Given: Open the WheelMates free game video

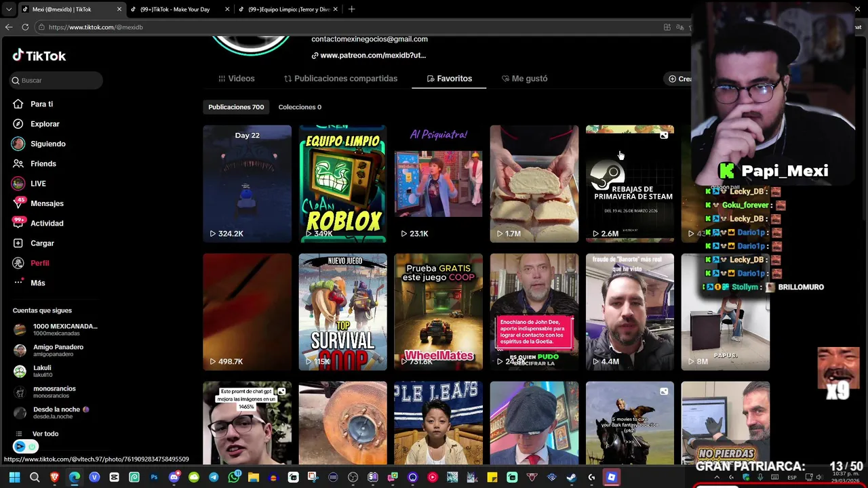Looking at the screenshot, I should coord(438,312).
